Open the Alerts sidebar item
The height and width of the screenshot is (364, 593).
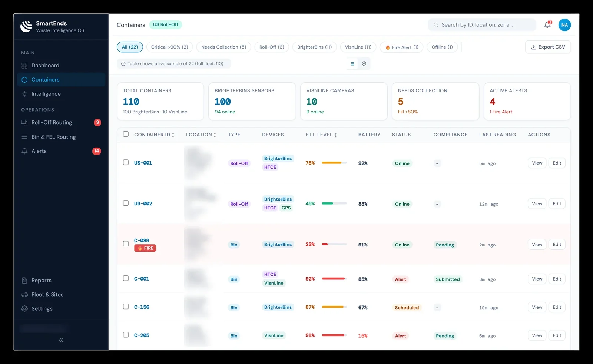(x=61, y=151)
